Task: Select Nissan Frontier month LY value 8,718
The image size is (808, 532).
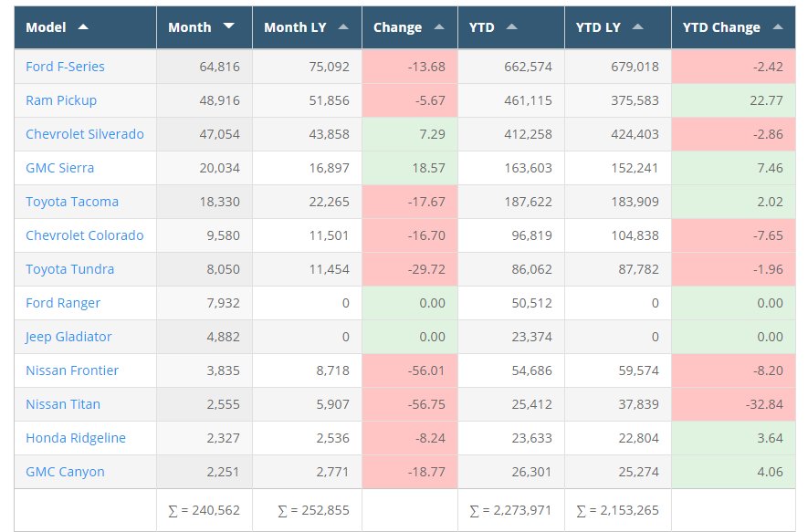Action: coord(333,370)
